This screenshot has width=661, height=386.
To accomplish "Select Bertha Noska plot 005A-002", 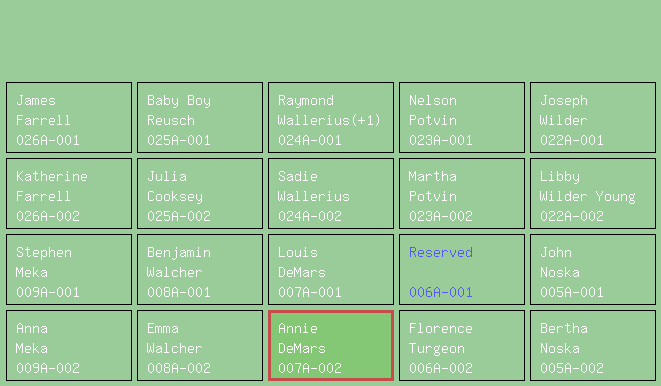I will tap(593, 346).
